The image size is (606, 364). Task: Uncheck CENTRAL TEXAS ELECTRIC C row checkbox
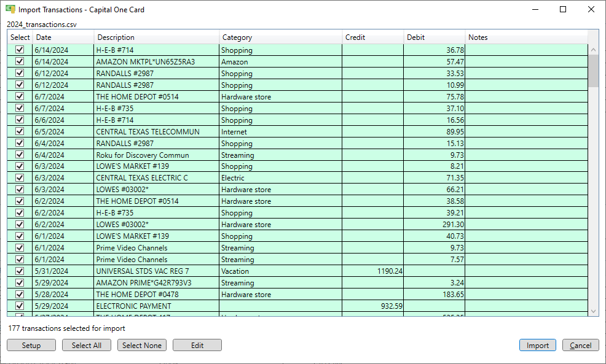(x=20, y=177)
